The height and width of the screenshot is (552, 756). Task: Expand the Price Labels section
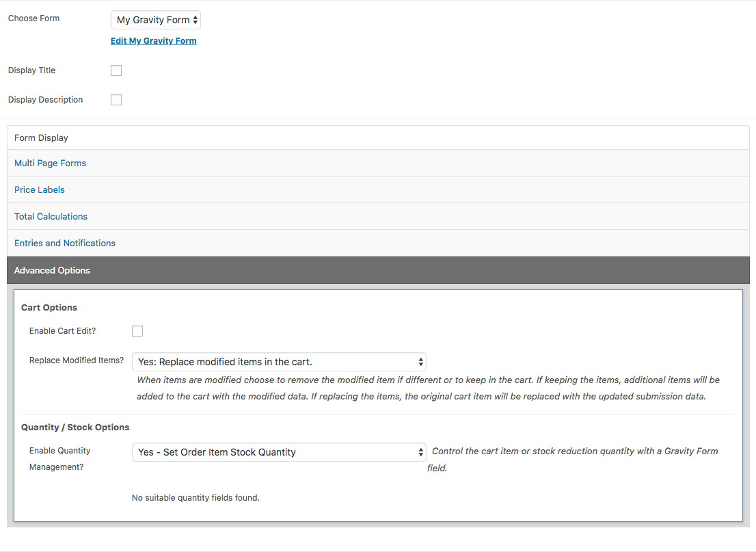pos(39,189)
